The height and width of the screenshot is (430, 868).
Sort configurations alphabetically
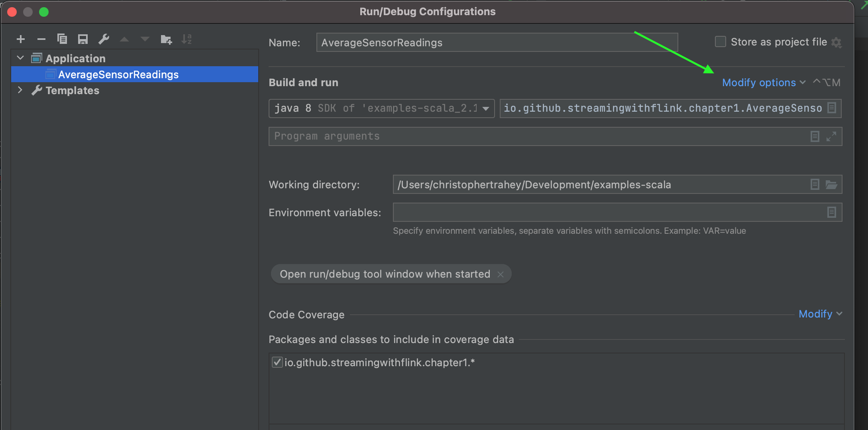tap(187, 39)
